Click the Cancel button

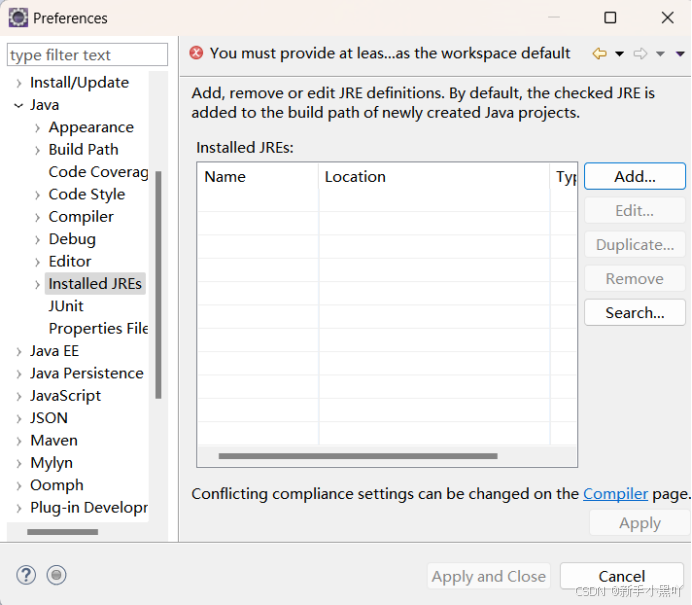[x=621, y=576]
